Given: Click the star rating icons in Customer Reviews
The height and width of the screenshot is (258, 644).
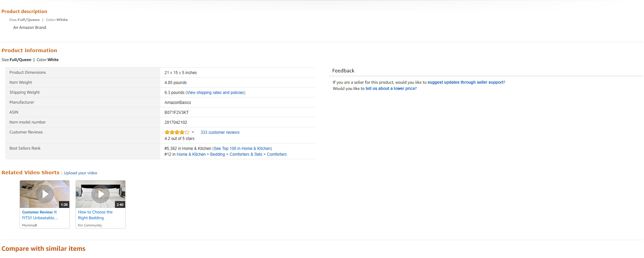Looking at the screenshot, I should click(177, 132).
